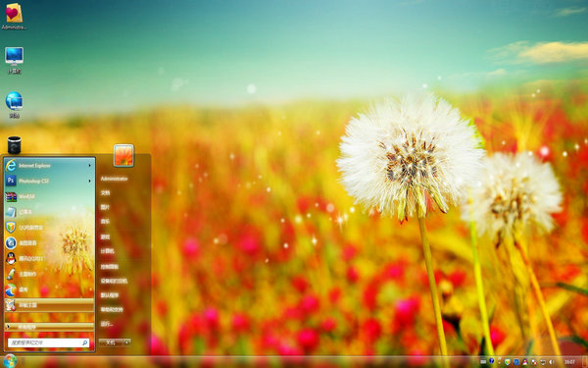Open Devices and Printers from the Start menu

coord(114,281)
